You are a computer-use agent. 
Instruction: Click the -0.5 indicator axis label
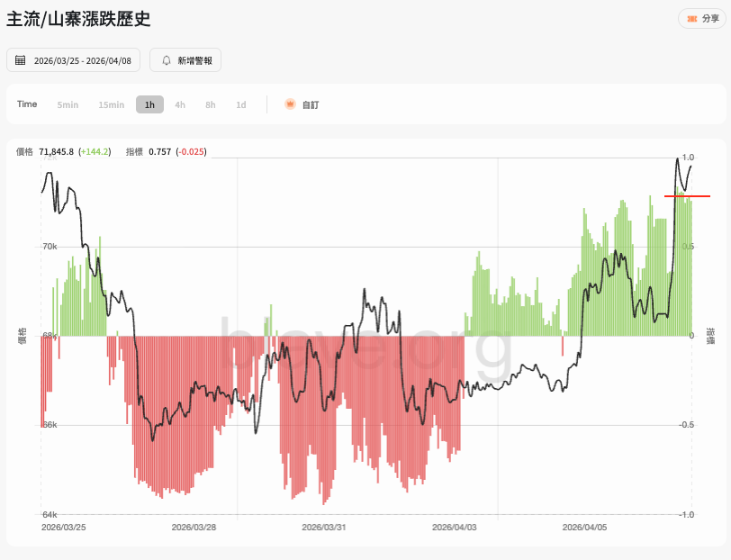pos(686,425)
